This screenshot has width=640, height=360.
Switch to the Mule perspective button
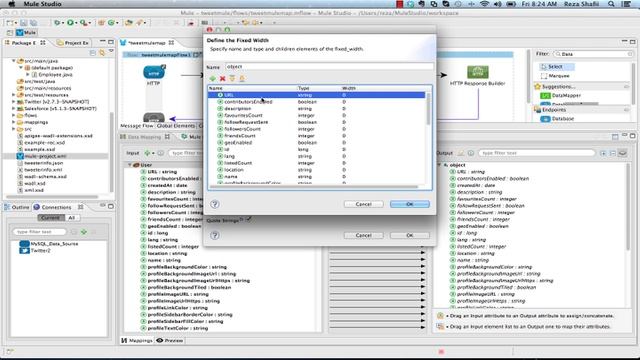tap(27, 33)
